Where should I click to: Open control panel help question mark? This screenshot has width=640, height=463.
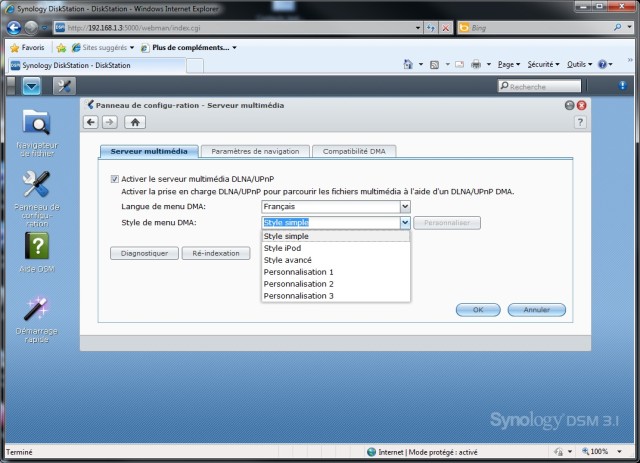(x=580, y=122)
